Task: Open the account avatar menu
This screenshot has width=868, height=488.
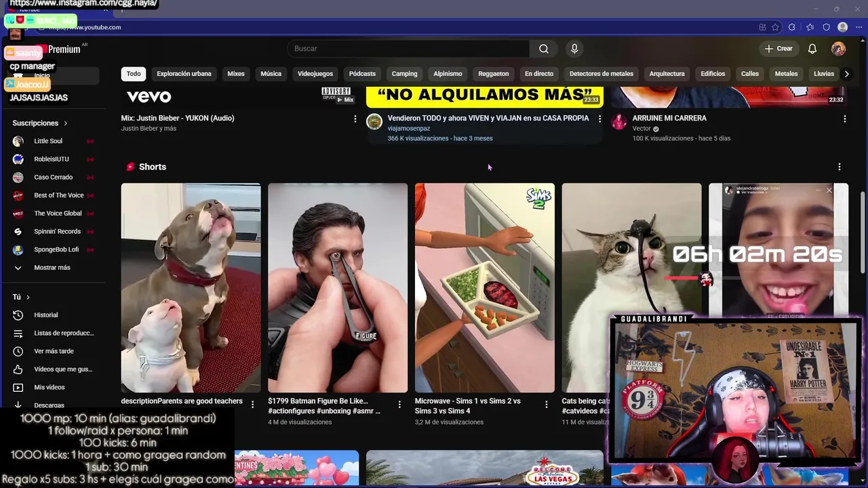Action: click(x=839, y=49)
